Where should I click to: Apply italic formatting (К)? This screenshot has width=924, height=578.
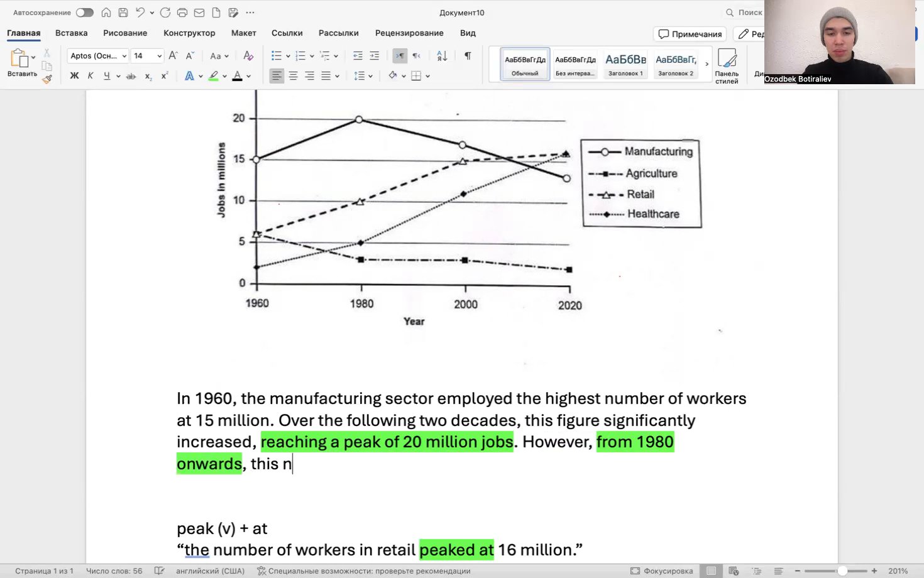[91, 75]
